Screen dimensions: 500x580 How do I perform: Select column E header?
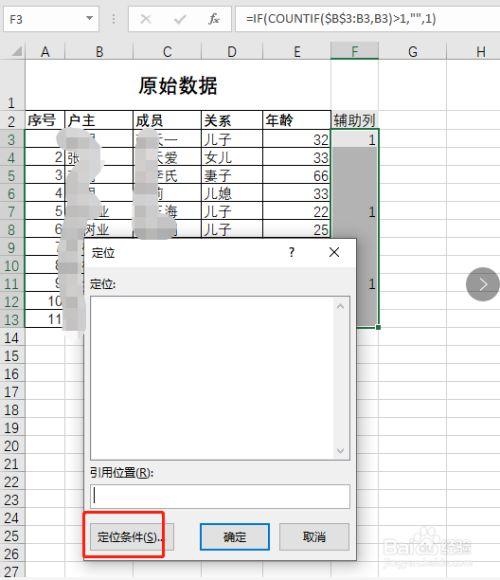(x=297, y=51)
